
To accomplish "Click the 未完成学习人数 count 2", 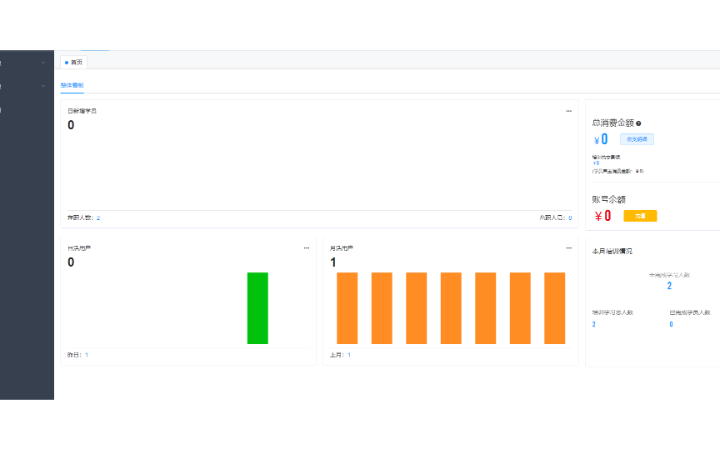I will point(669,286).
